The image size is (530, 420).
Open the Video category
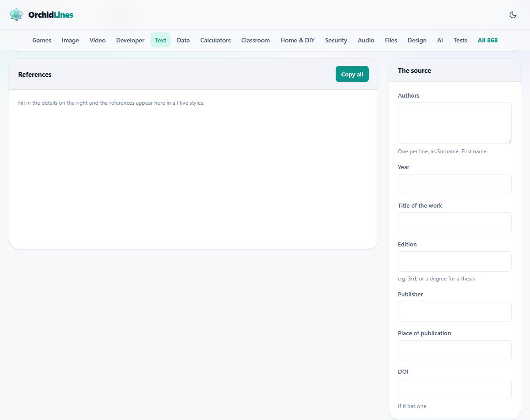pos(98,40)
